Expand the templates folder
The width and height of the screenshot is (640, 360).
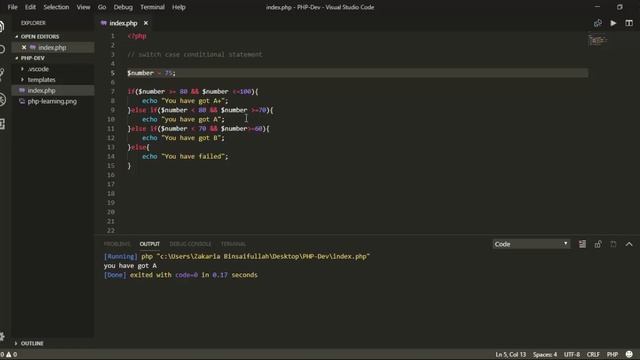tap(41, 80)
